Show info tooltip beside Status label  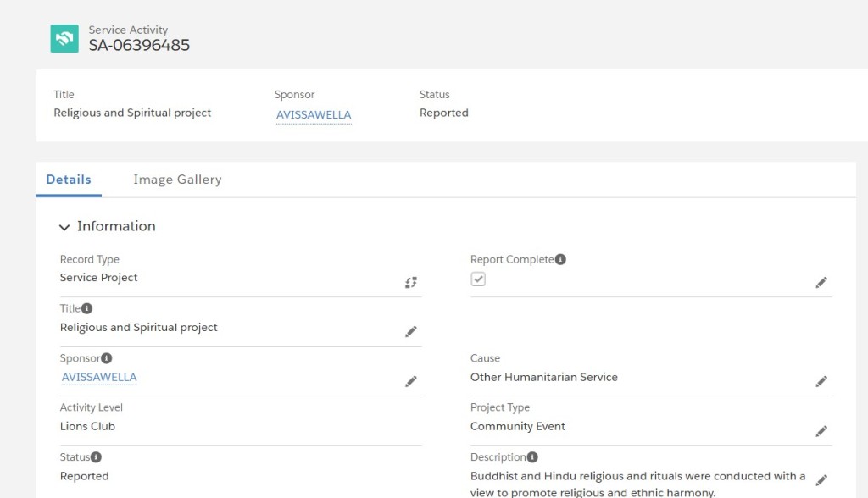click(97, 457)
